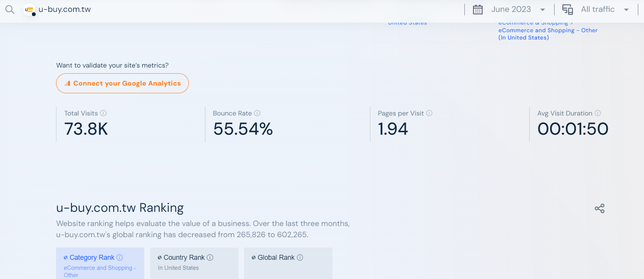Click the u-buy.com.tw site favicon

(x=29, y=10)
